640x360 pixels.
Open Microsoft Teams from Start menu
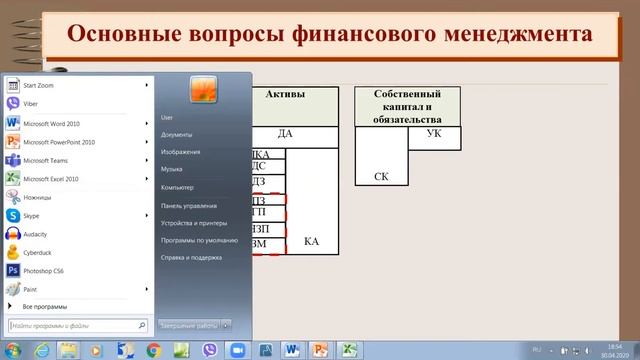(78, 160)
